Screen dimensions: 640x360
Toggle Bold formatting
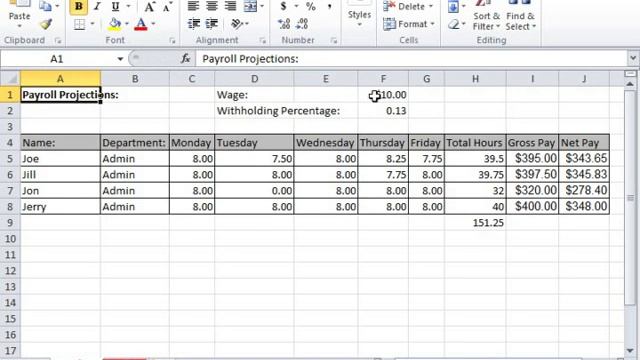click(x=78, y=7)
